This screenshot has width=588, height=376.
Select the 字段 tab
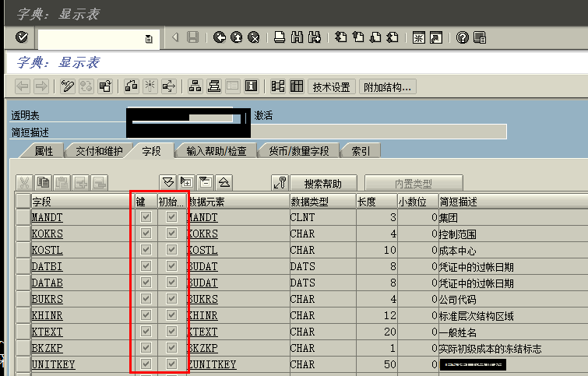pyautogui.click(x=151, y=151)
